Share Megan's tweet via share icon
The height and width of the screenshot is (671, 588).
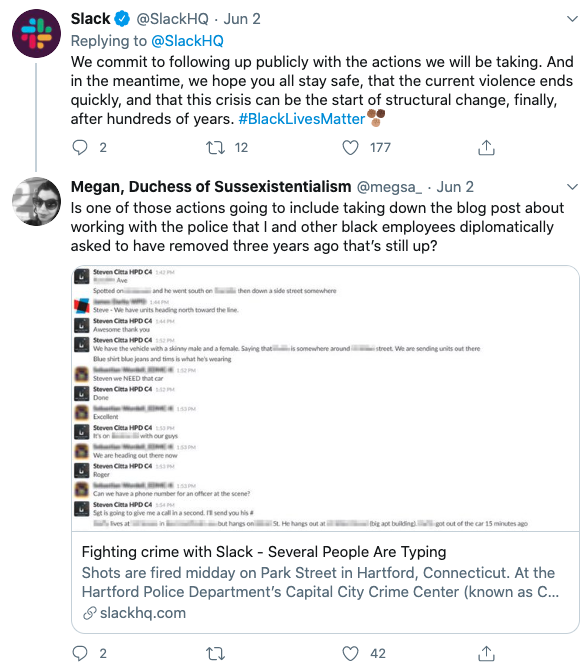click(486, 653)
